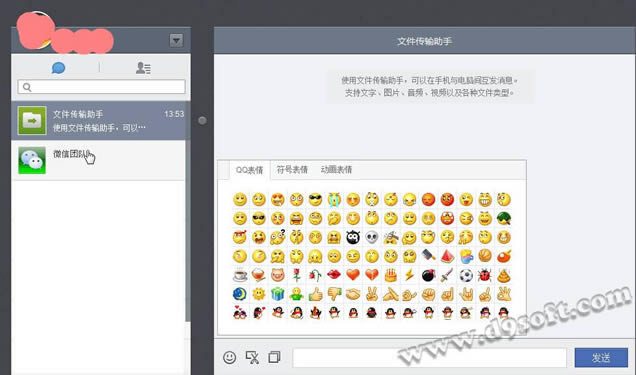The height and width of the screenshot is (375, 636).
Task: Switch to the 符号表情 tab
Action: click(x=292, y=169)
